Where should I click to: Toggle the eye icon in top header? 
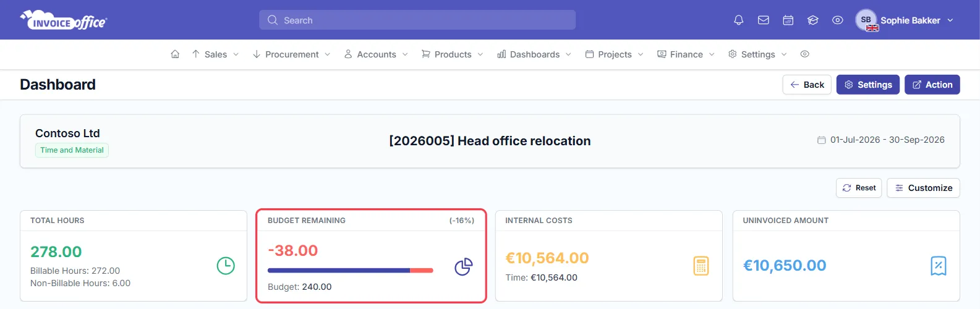pos(838,20)
